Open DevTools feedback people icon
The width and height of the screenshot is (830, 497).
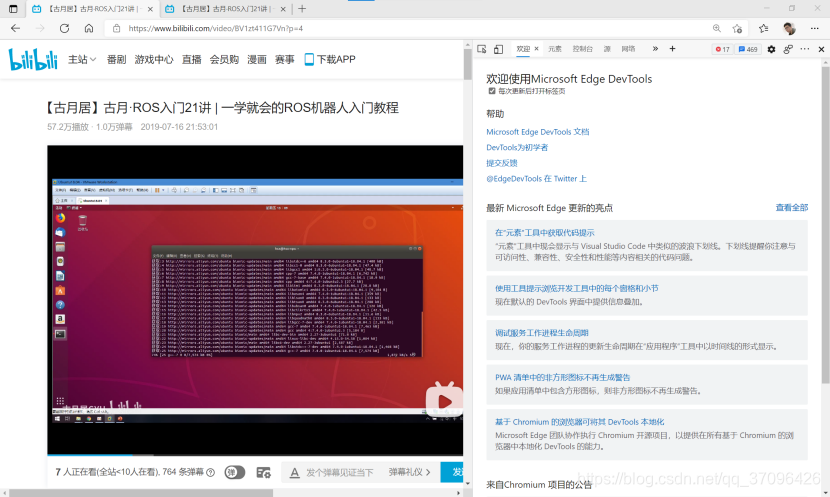[x=788, y=49]
